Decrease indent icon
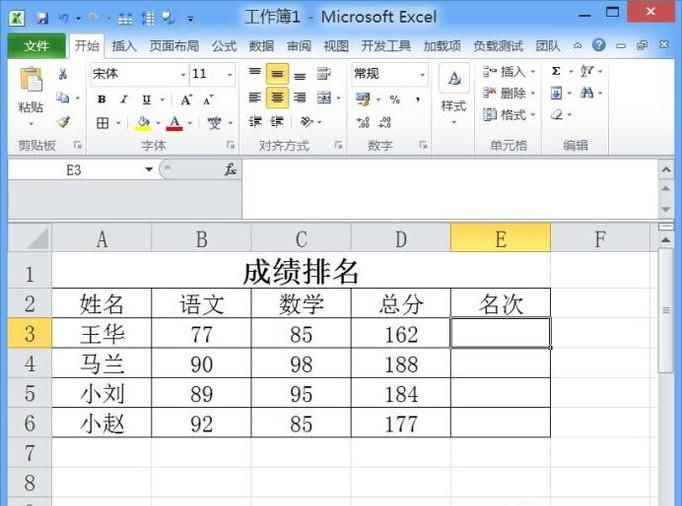Screen dimensions: 682x506 [255, 121]
